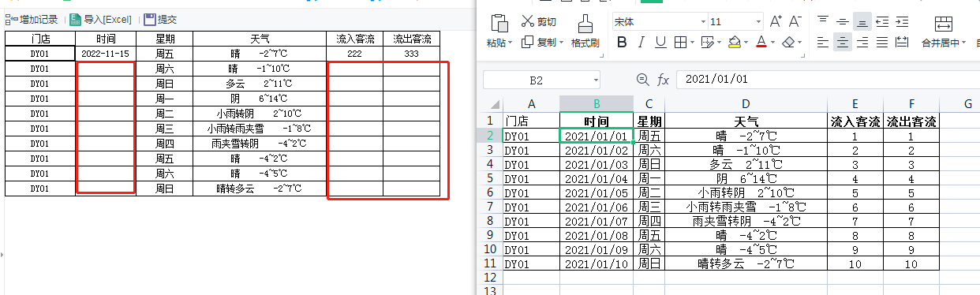Click the decrease indent icon
The image size is (980, 295).
coord(882,21)
